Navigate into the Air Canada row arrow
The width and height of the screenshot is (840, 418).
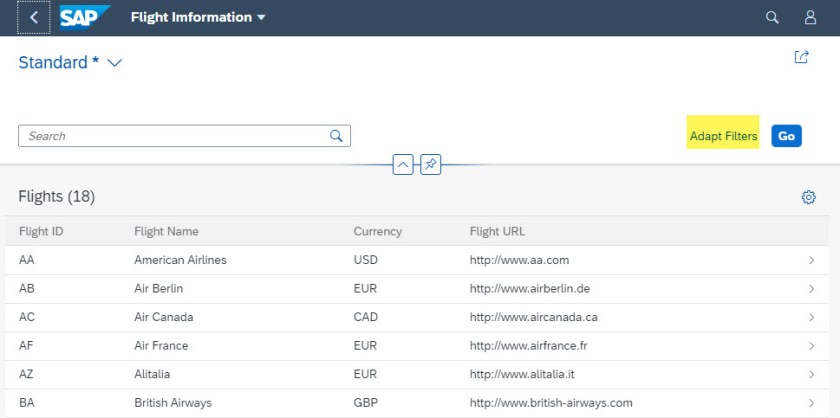point(811,318)
